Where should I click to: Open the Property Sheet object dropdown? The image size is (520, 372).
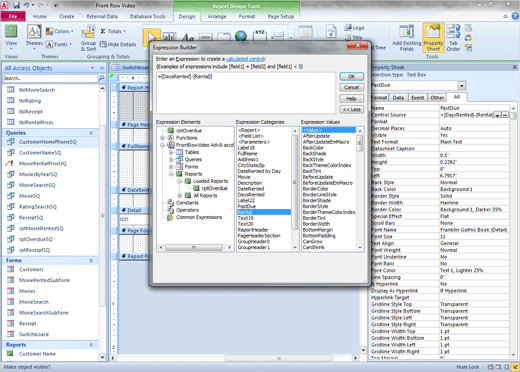462,85
